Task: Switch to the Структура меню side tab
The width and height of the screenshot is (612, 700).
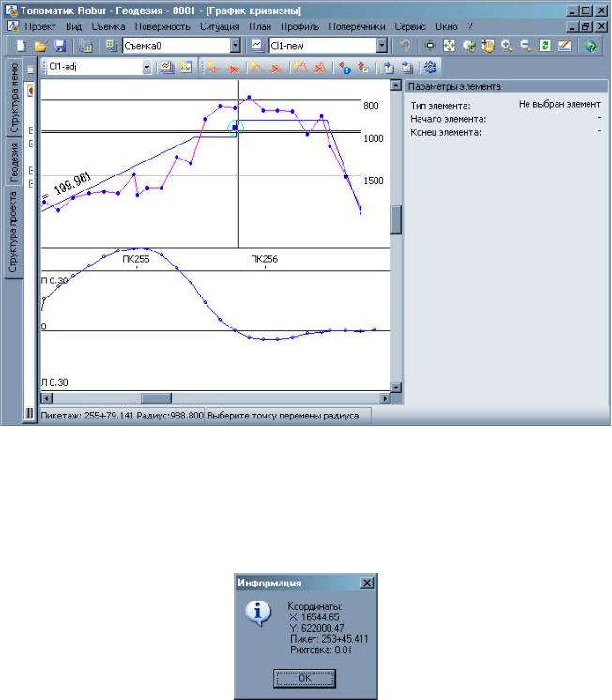Action: pyautogui.click(x=14, y=98)
